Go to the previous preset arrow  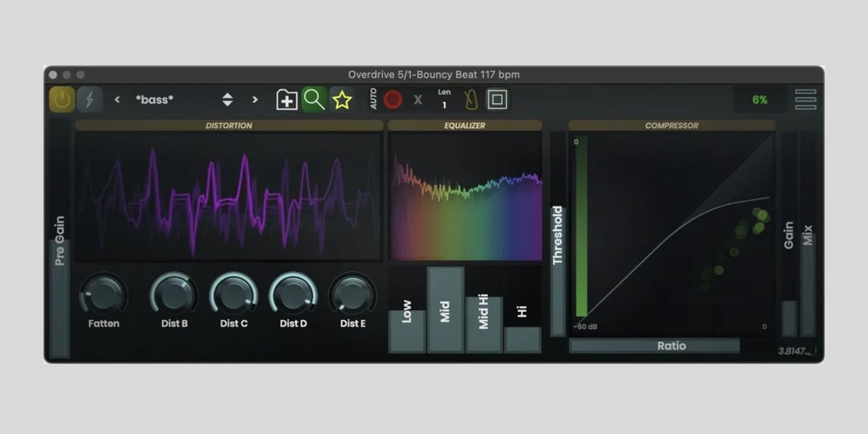point(117,100)
